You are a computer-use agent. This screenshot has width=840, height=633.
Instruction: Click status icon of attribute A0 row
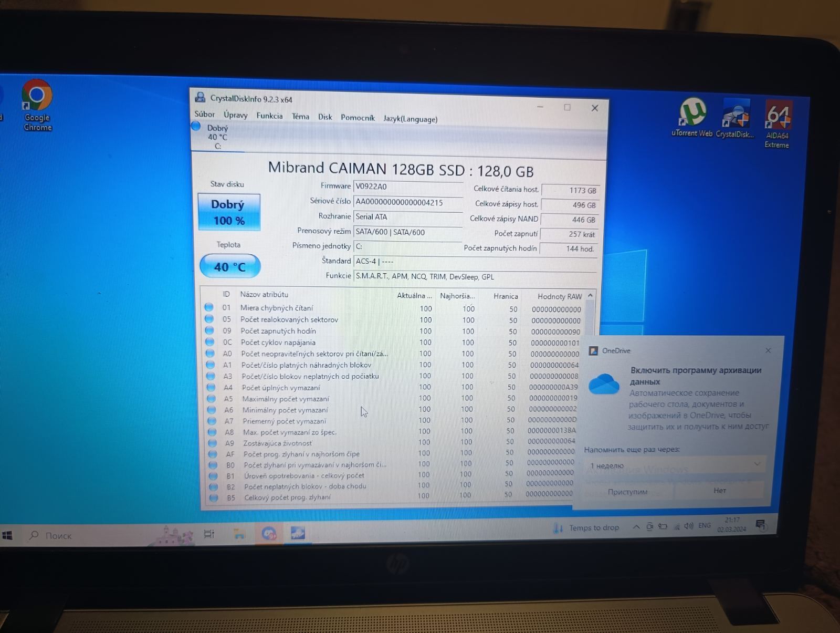point(209,353)
